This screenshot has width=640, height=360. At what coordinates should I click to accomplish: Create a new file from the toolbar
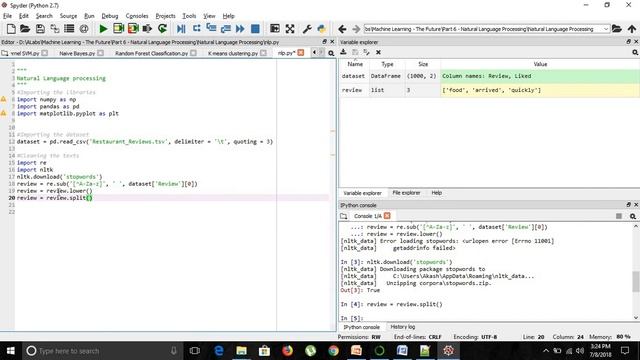tap(11, 29)
